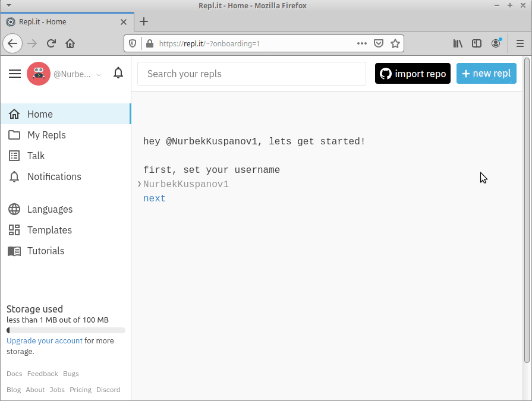The image size is (532, 401).
Task: Open the Firefox account icon
Action: [x=496, y=43]
